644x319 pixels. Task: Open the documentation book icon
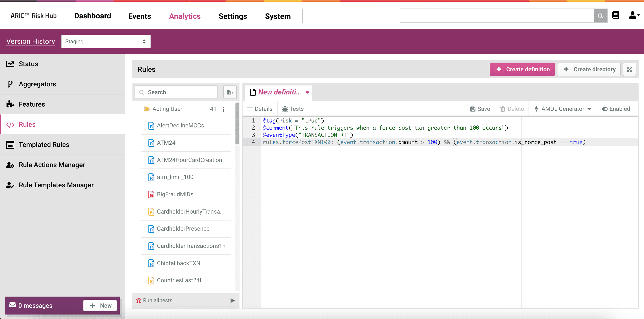coord(616,15)
